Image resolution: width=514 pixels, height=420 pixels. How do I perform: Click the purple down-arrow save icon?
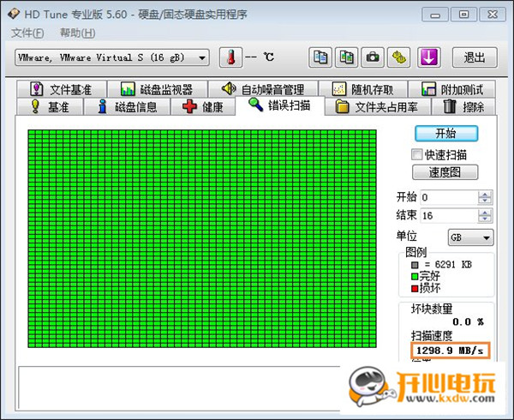click(x=428, y=57)
